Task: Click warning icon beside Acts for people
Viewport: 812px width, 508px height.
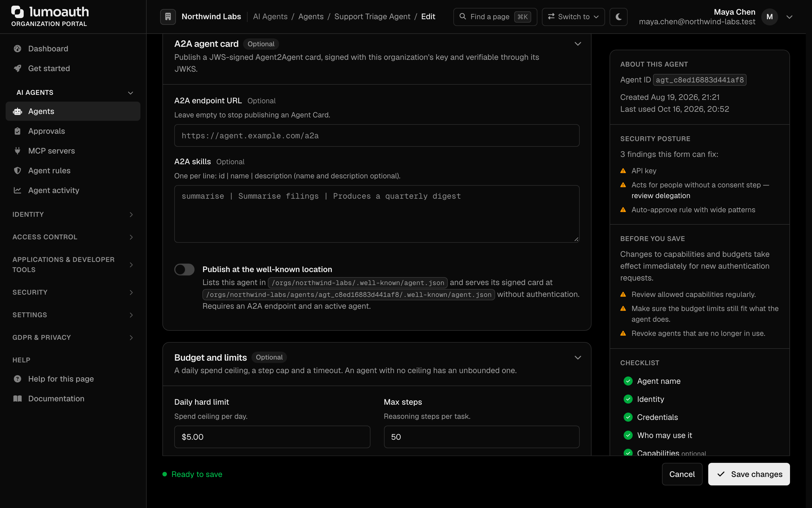Action: coord(623,185)
